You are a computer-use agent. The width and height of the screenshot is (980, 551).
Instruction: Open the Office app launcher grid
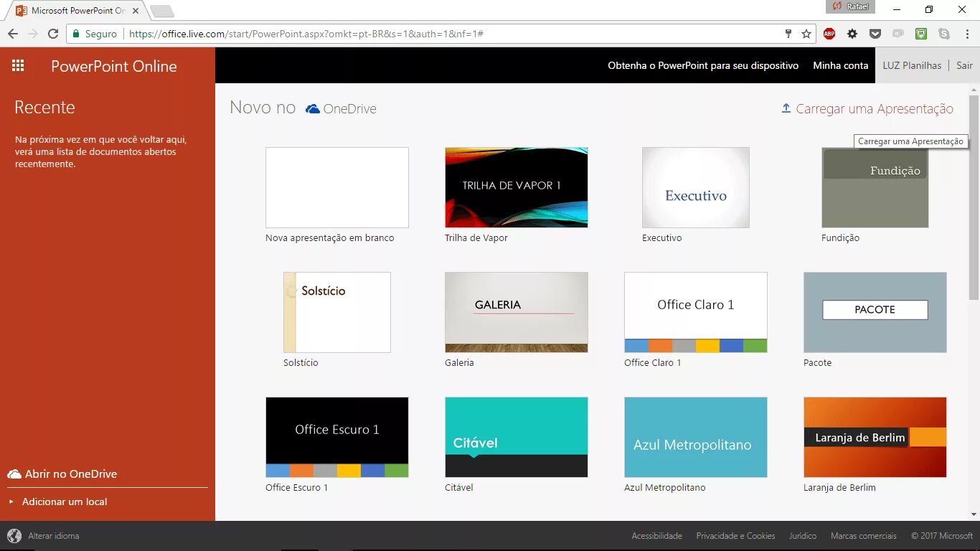point(18,66)
